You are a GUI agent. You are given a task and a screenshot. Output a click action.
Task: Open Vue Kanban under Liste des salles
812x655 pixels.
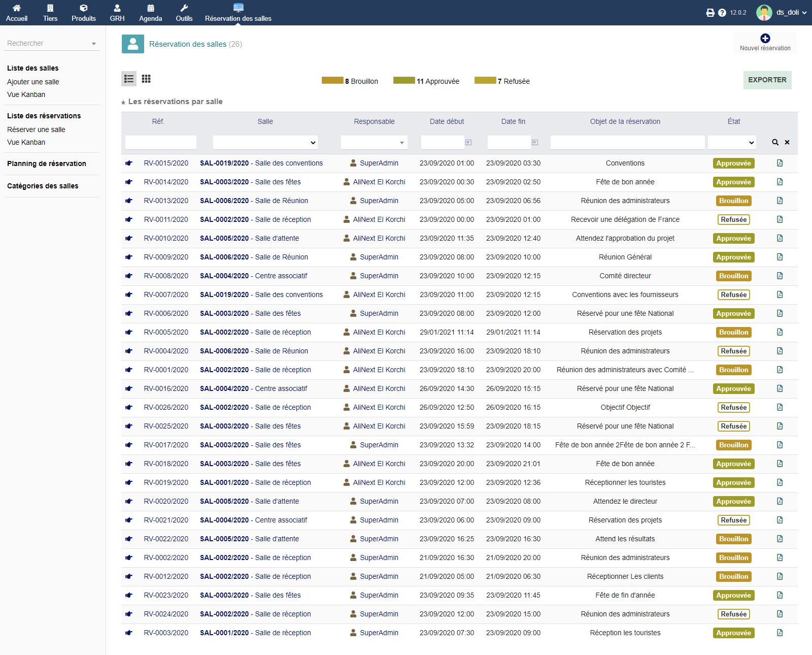coord(26,94)
